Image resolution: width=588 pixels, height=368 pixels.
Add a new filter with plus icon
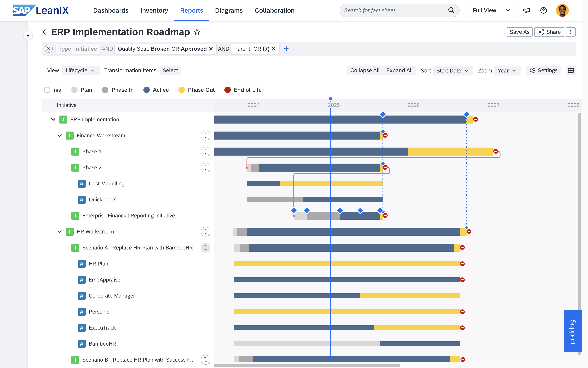(x=286, y=49)
